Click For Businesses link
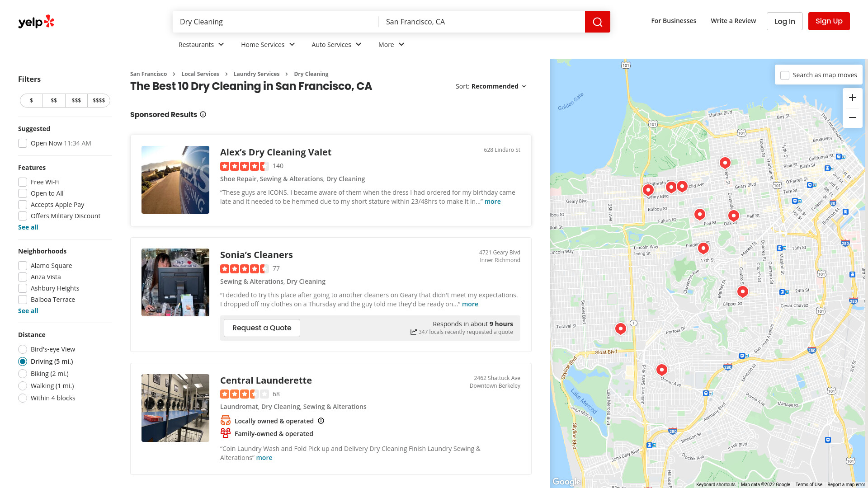 click(674, 21)
